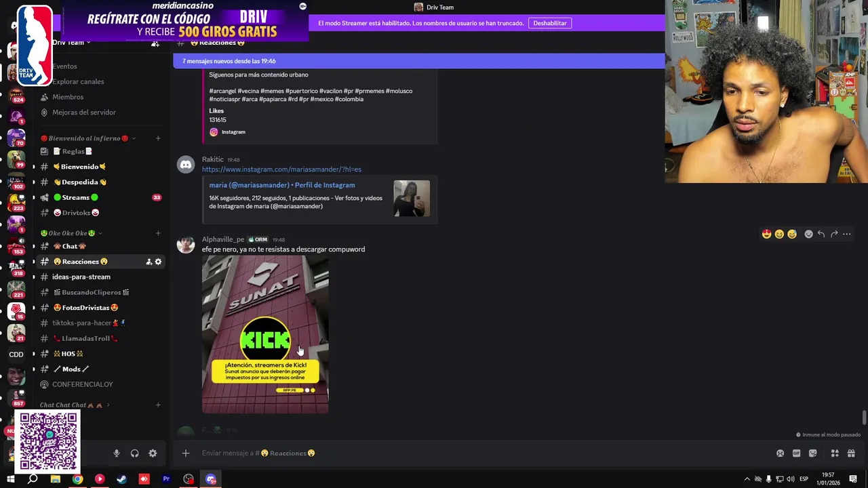Image resolution: width=868 pixels, height=488 pixels.
Task: Edit Reacciones channel settings gear
Action: coord(158,262)
